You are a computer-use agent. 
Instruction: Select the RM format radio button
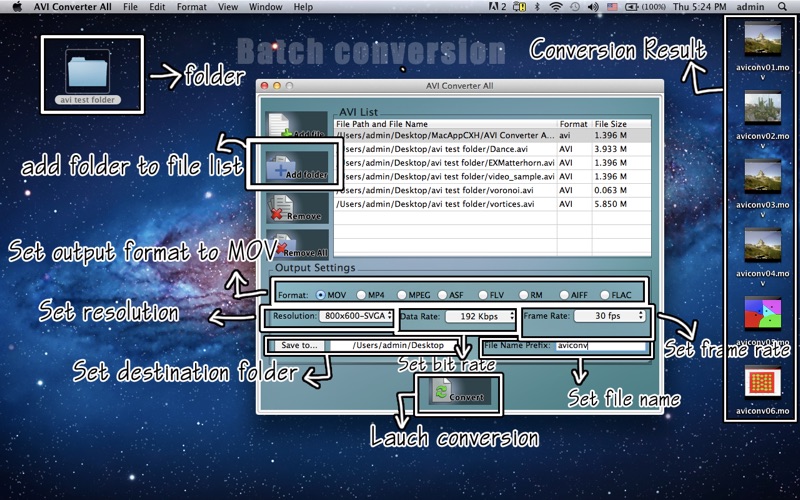tap(523, 295)
